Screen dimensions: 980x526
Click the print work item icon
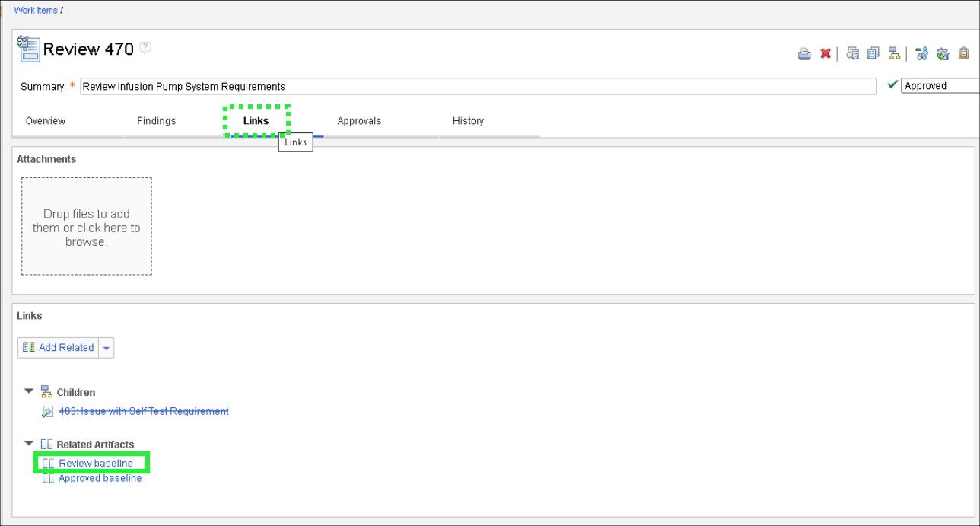(x=804, y=54)
